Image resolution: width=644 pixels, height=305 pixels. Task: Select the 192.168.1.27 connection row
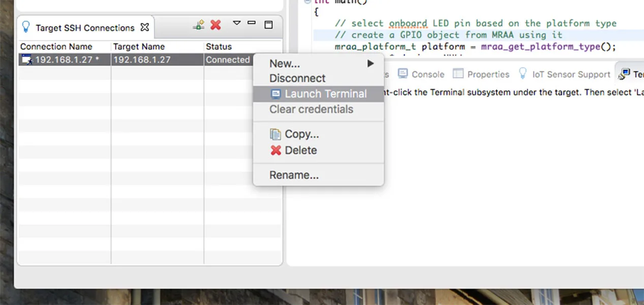66,59
